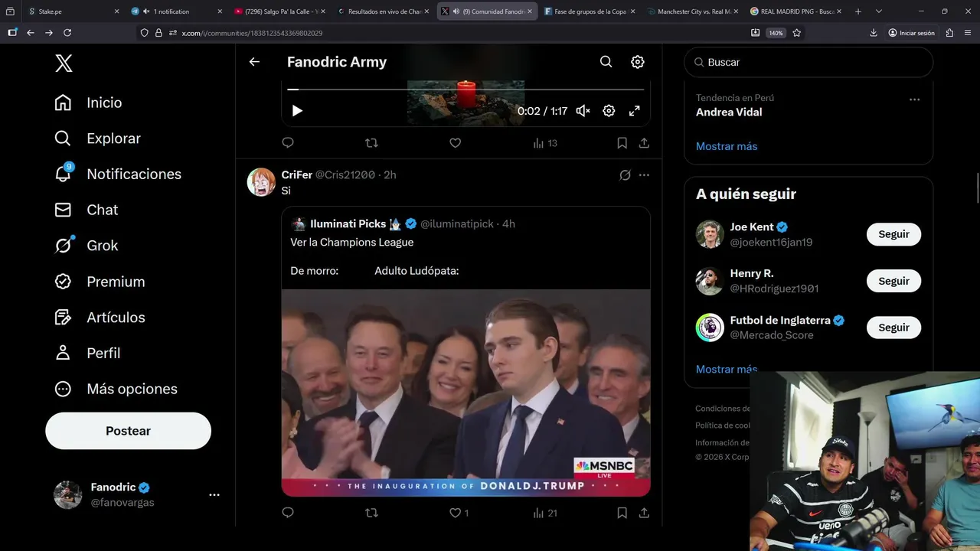Viewport: 980px width, 551px height.
Task: Bookmark the video post
Action: (x=622, y=142)
